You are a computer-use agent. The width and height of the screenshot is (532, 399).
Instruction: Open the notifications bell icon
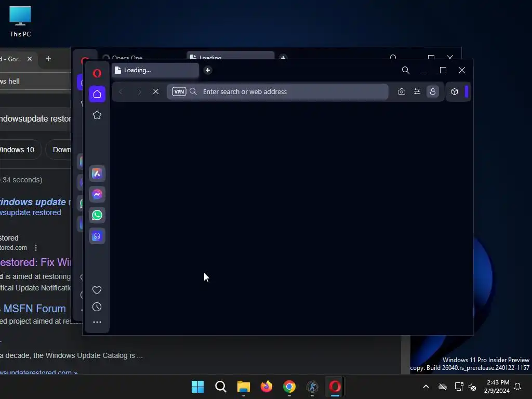coord(518,387)
